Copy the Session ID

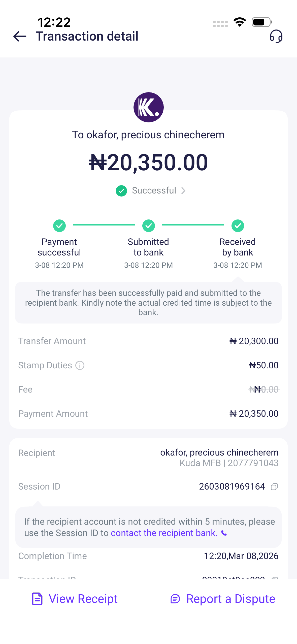274,487
